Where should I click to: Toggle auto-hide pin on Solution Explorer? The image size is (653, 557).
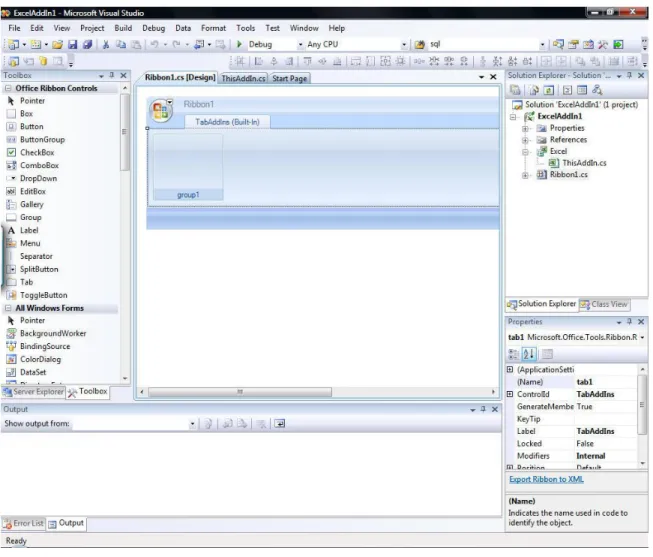[x=630, y=75]
